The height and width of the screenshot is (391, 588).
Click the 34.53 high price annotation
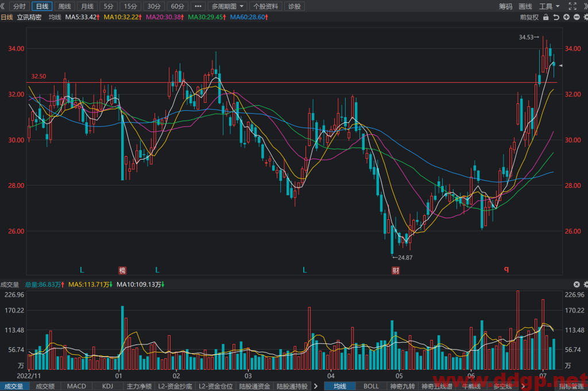pos(529,37)
